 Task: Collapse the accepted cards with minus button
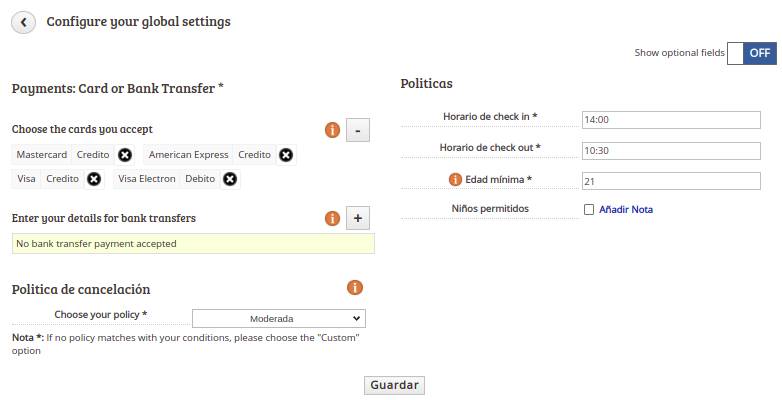358,130
